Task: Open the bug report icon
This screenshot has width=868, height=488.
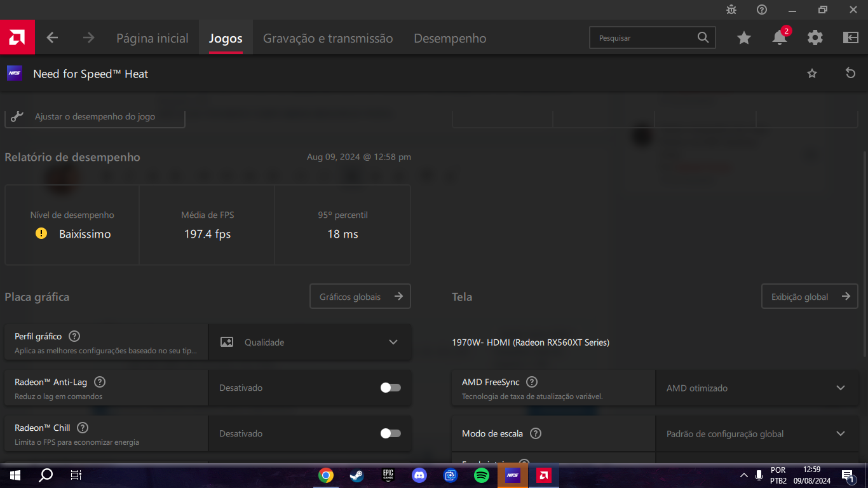Action: click(x=731, y=10)
